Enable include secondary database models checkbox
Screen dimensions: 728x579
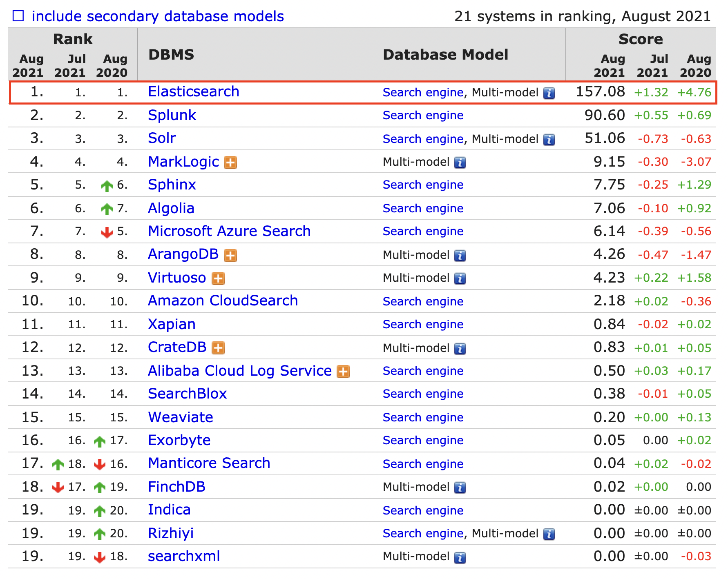18,16
